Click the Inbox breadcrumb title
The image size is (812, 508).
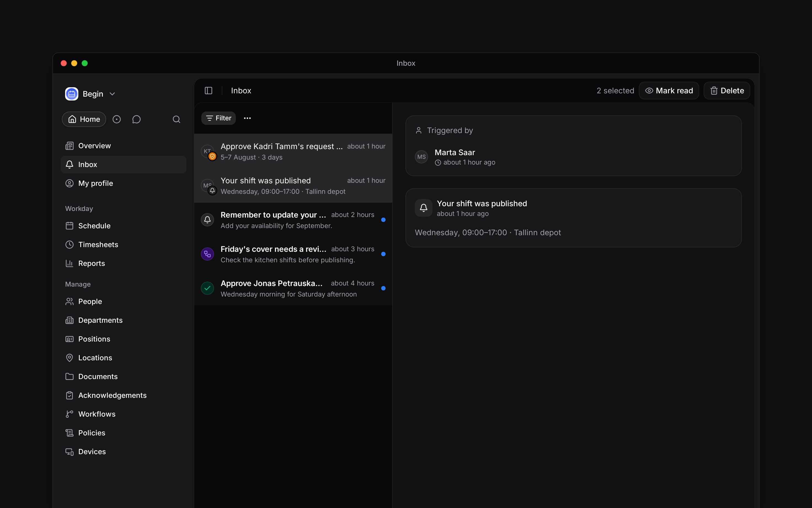point(241,91)
